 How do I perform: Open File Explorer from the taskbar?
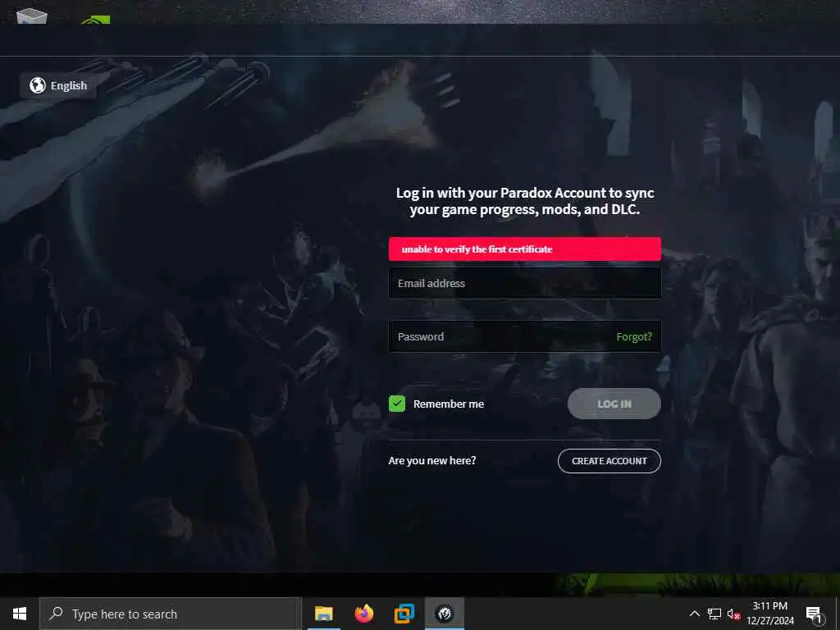click(323, 614)
